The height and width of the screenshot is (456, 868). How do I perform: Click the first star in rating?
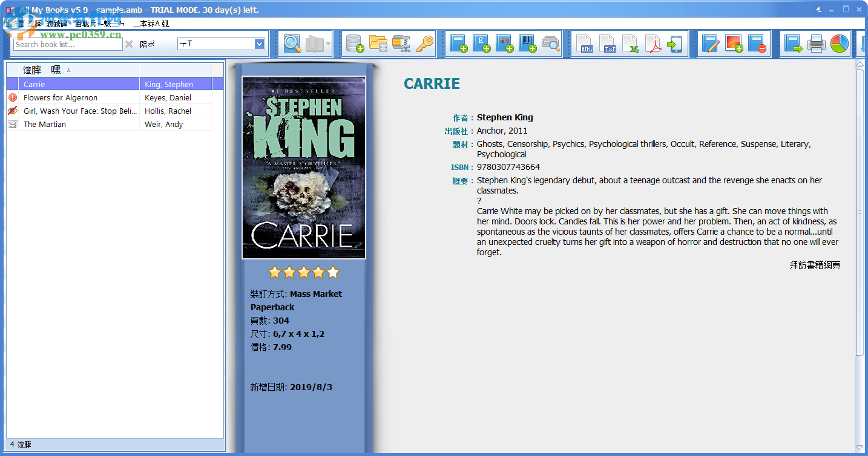pyautogui.click(x=275, y=272)
